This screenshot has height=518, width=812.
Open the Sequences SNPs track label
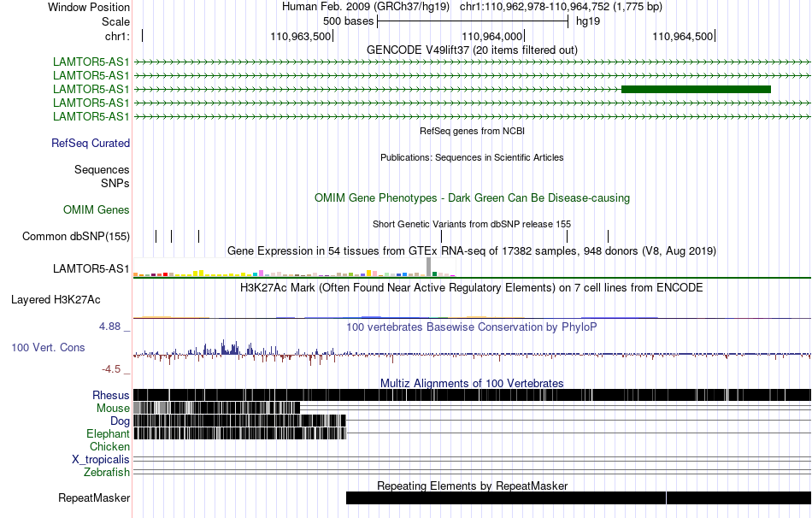pyautogui.click(x=102, y=176)
